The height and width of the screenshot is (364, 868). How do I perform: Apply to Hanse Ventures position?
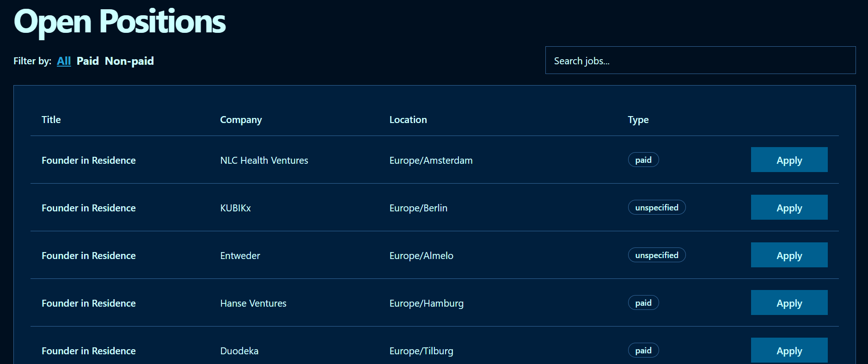(789, 302)
